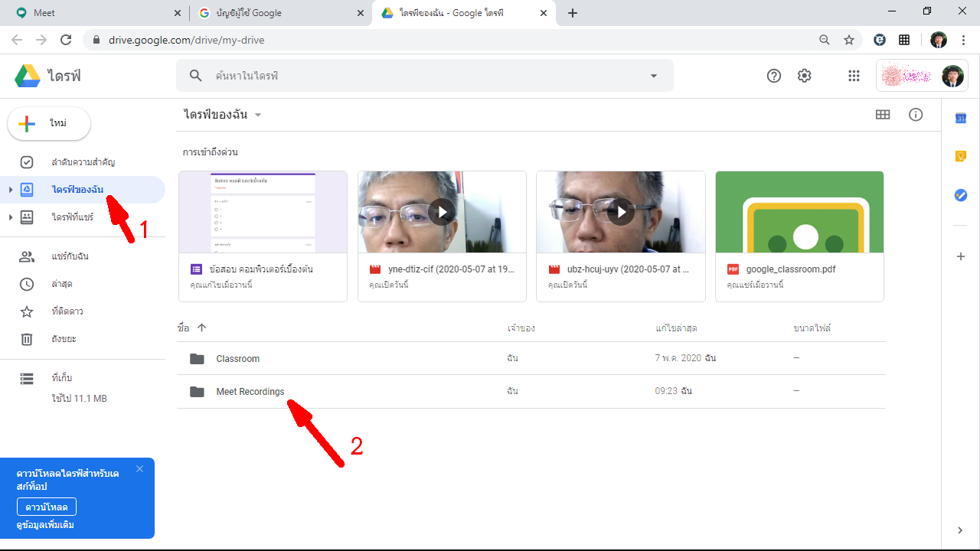Expand ไดรฟ์ที่แชร์ tree in sidebar

pyautogui.click(x=10, y=217)
